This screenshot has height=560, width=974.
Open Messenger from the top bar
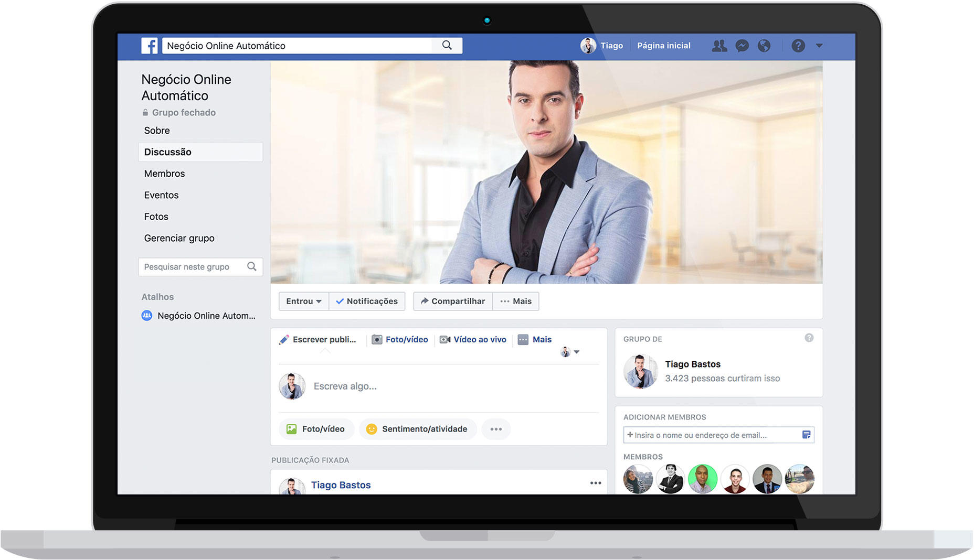(742, 46)
